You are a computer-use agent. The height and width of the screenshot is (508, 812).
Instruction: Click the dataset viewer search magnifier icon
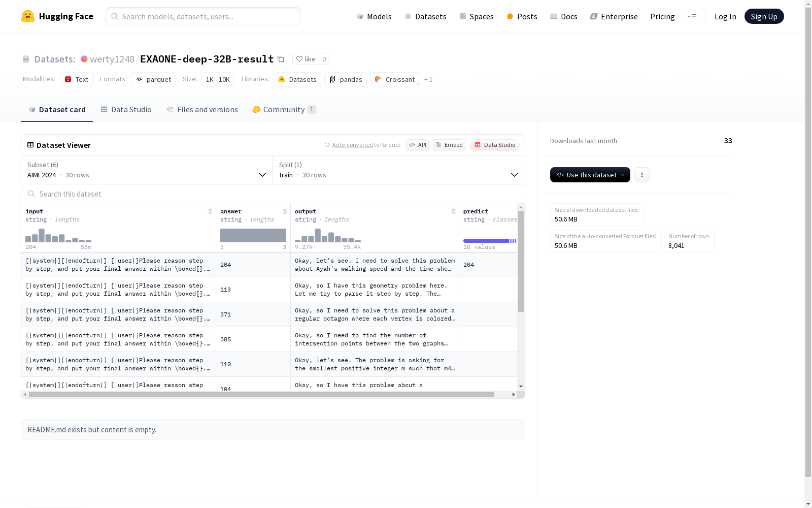(31, 194)
